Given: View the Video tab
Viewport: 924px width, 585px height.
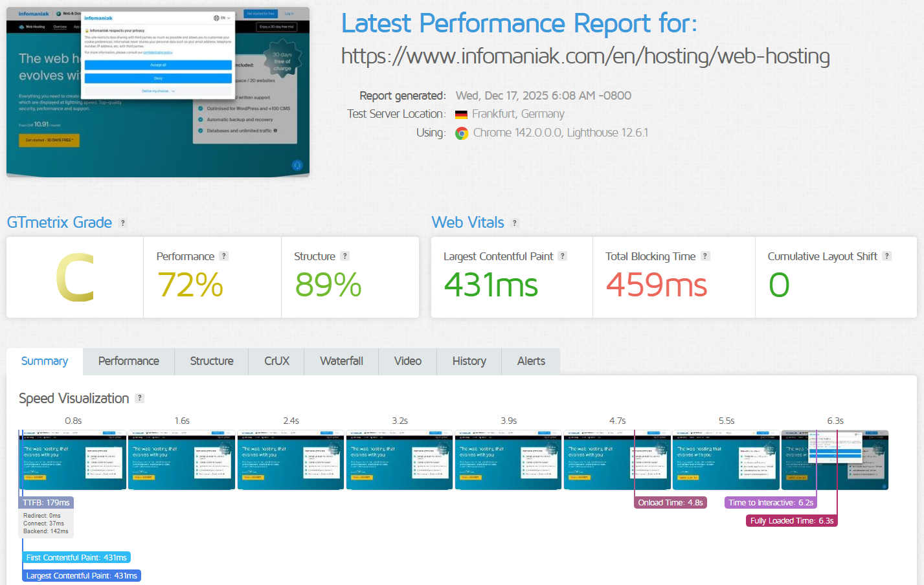Looking at the screenshot, I should point(408,361).
